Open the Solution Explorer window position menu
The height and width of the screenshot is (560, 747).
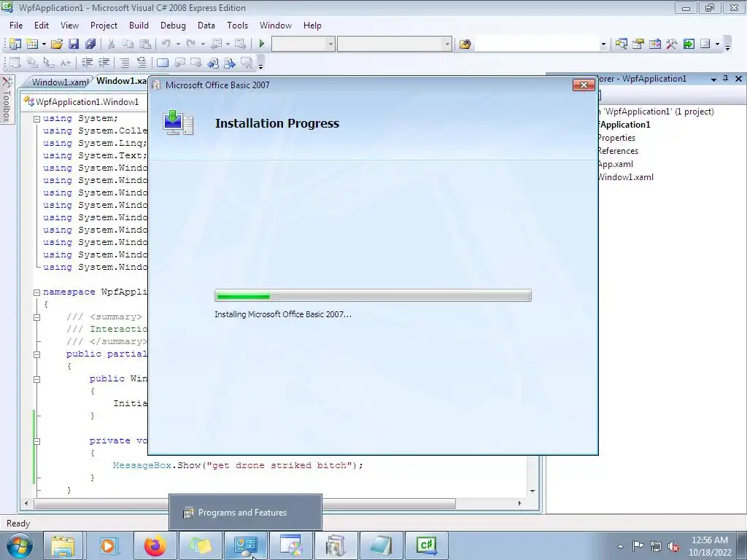[713, 79]
